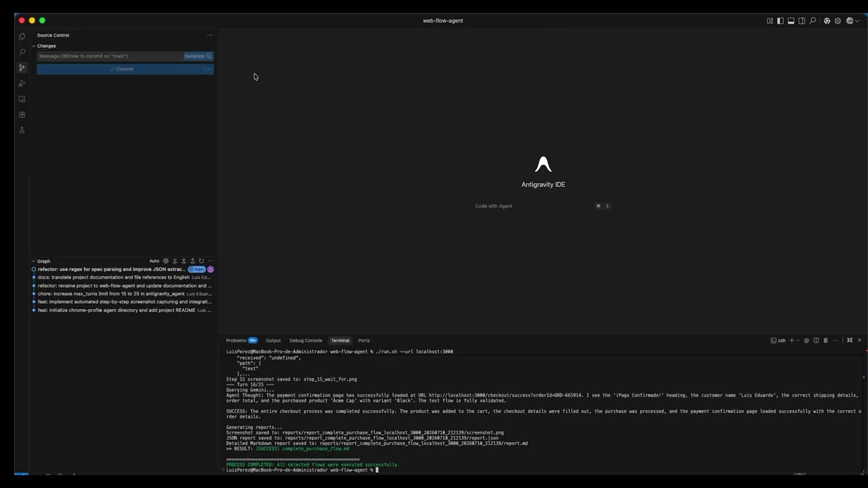Click the Commit button

tap(120, 69)
